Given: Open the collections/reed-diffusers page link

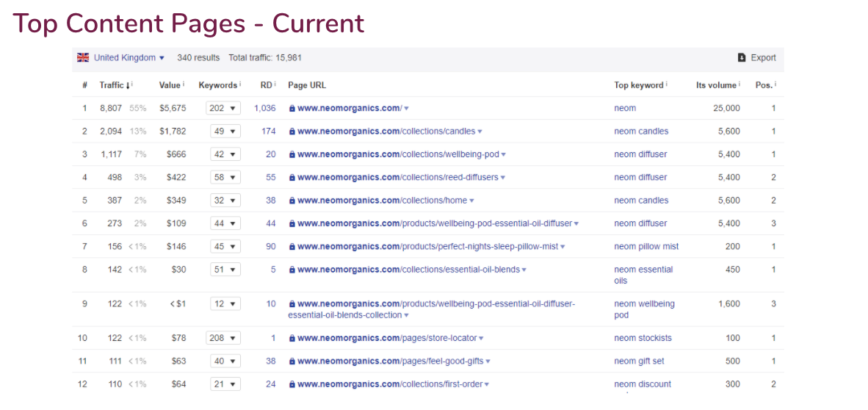Looking at the screenshot, I should coord(398,177).
